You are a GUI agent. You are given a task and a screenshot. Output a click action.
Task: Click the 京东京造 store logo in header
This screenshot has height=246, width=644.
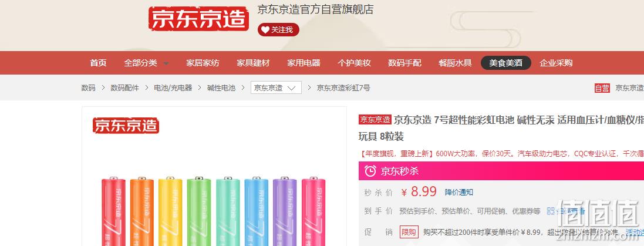[x=199, y=19]
